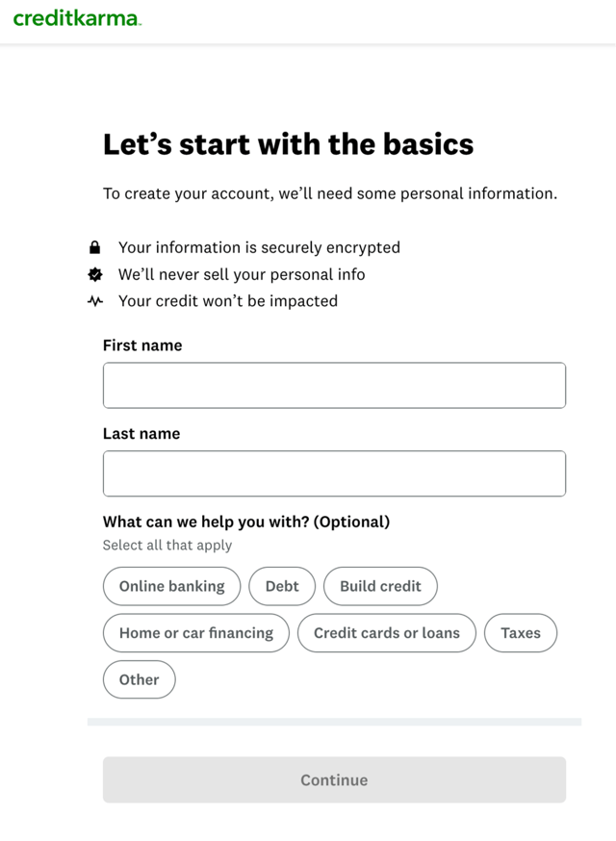Viewport: 616px width, 841px height.
Task: Click the First name label
Action: point(142,345)
